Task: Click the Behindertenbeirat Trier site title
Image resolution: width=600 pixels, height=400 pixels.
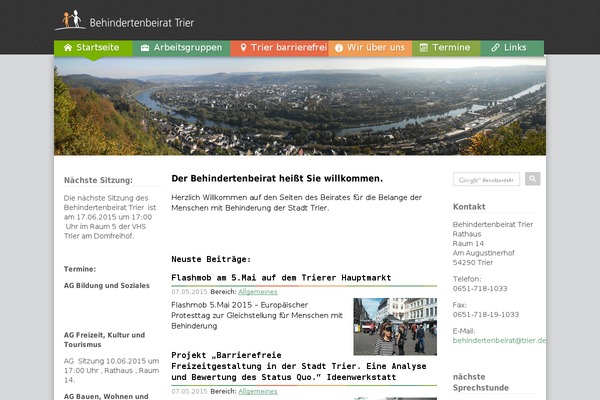Action: tap(142, 23)
